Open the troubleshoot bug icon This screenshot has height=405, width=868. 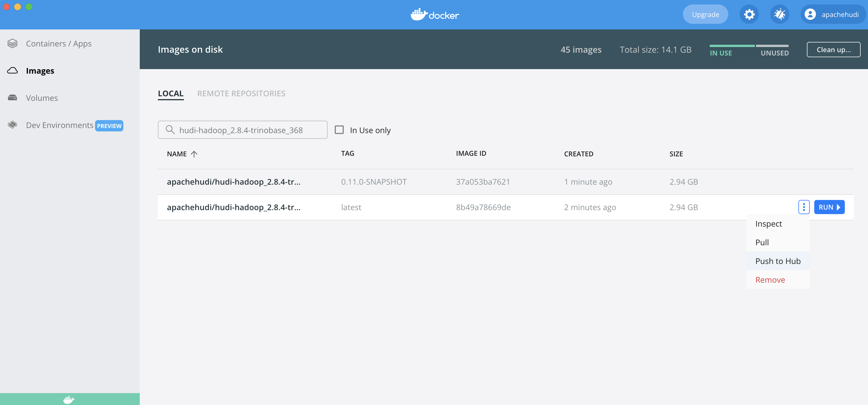[x=779, y=14]
